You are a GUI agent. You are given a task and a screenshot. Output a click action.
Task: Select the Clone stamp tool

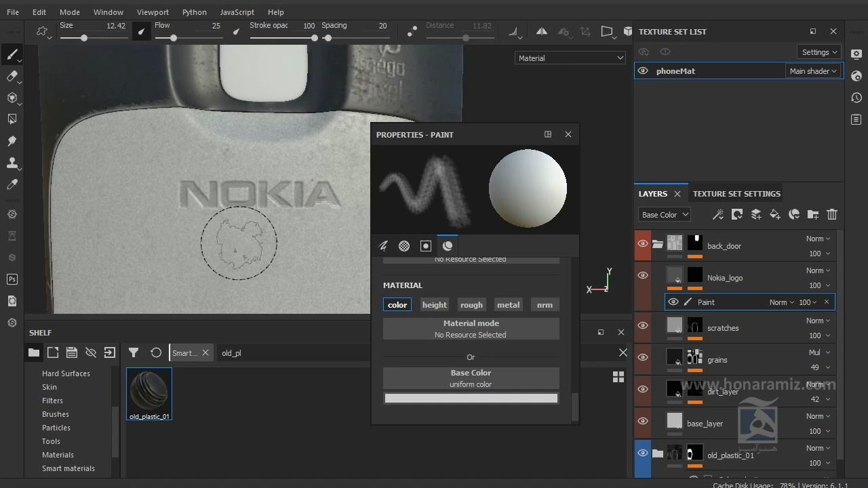click(12, 163)
